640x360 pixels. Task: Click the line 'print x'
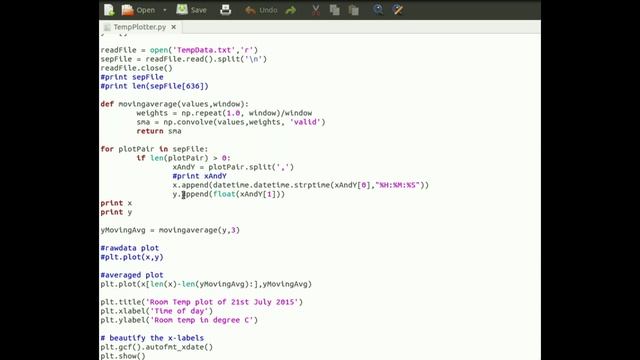coord(116,203)
